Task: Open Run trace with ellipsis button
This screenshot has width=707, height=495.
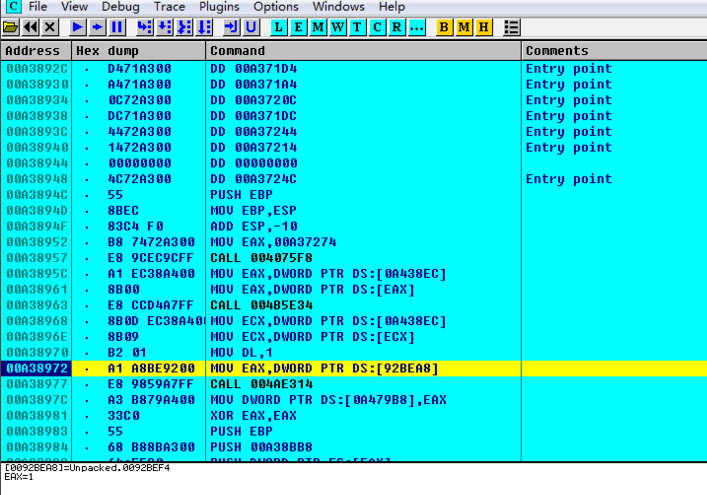Action: (x=417, y=28)
